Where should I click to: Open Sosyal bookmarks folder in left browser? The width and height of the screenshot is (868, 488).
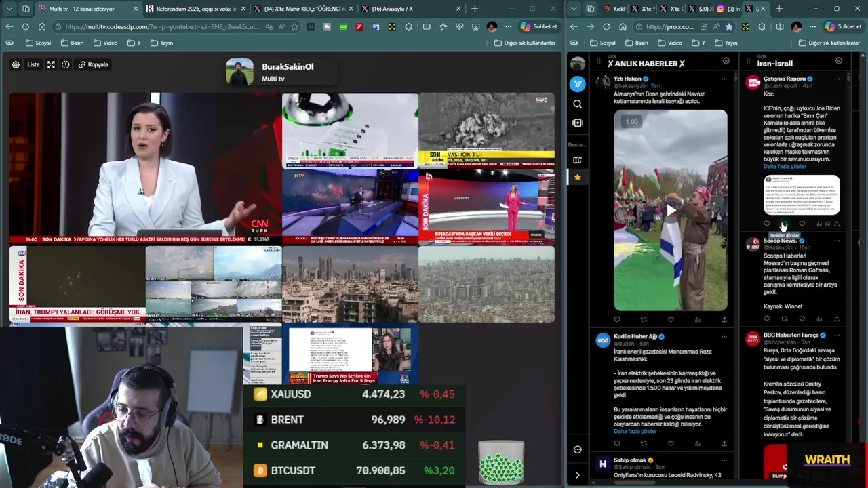point(38,43)
